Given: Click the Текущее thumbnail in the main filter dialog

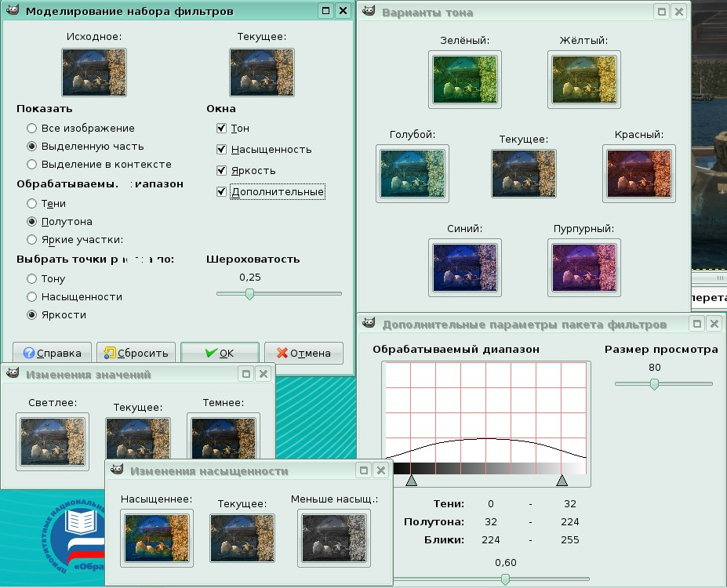Looking at the screenshot, I should [262, 72].
